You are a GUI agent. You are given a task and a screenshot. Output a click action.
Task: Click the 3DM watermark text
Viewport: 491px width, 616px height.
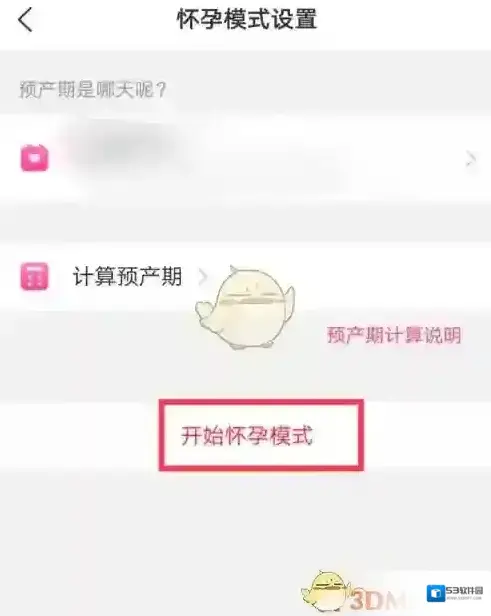(375, 600)
